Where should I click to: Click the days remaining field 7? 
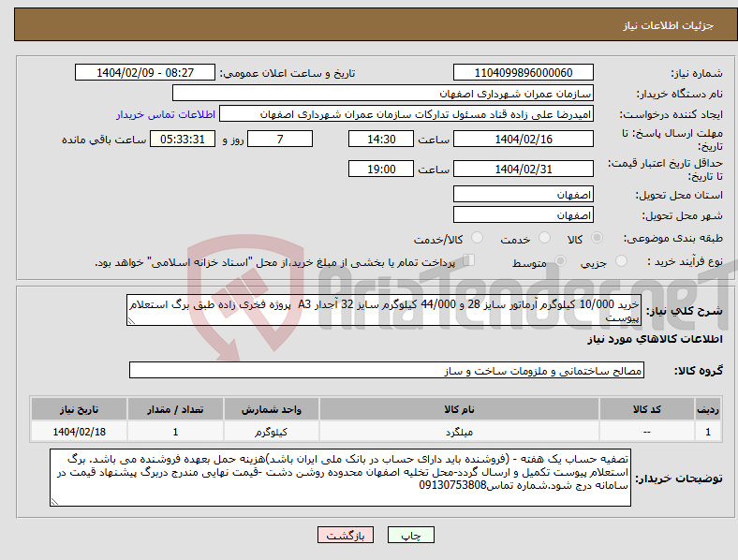coord(280,139)
